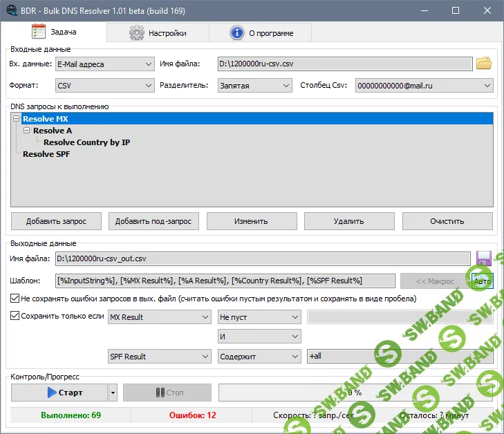Click the Выполнено: 69 status text
Screen dimensions: 504x434
[x=71, y=415]
